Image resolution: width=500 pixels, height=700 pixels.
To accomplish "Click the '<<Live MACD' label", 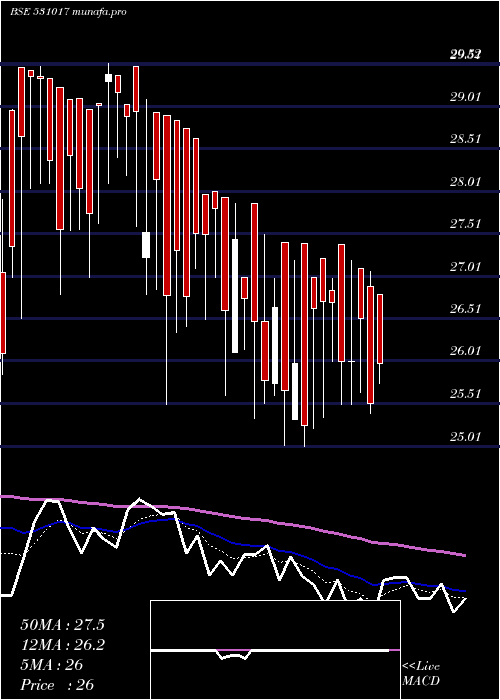I will (x=421, y=674).
